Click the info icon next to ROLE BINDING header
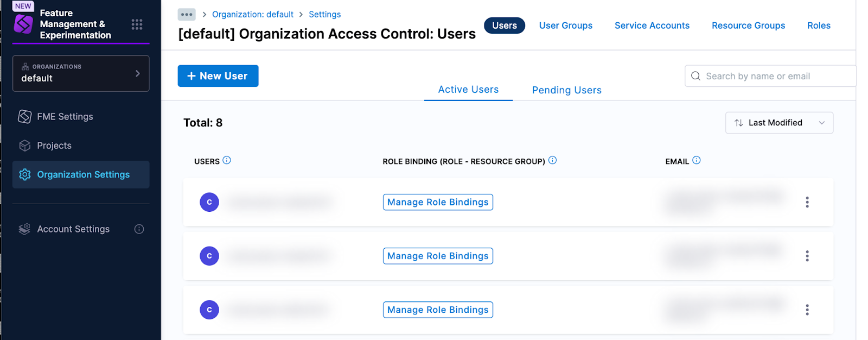This screenshot has height=340, width=868. (x=552, y=160)
